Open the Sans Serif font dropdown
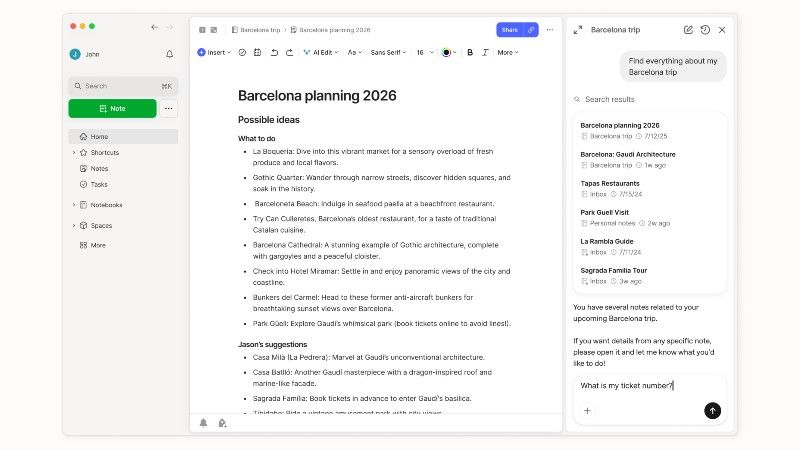800x450 pixels. click(388, 52)
